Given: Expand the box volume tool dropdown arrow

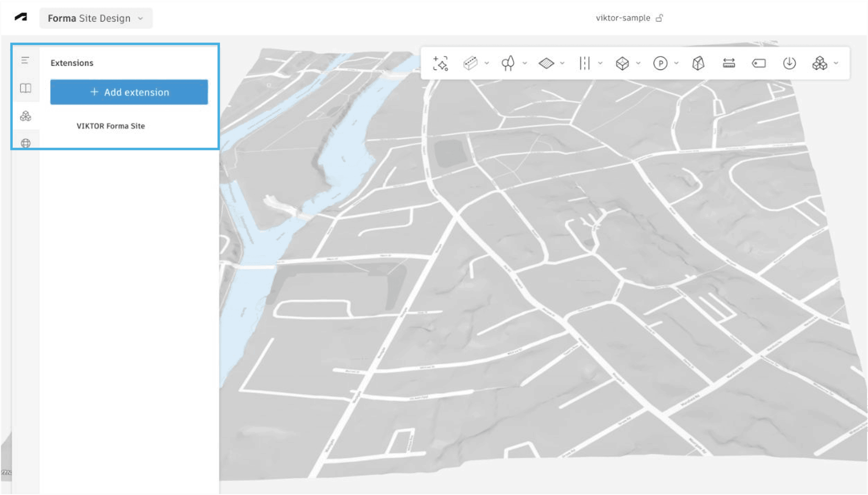Looking at the screenshot, I should click(638, 63).
